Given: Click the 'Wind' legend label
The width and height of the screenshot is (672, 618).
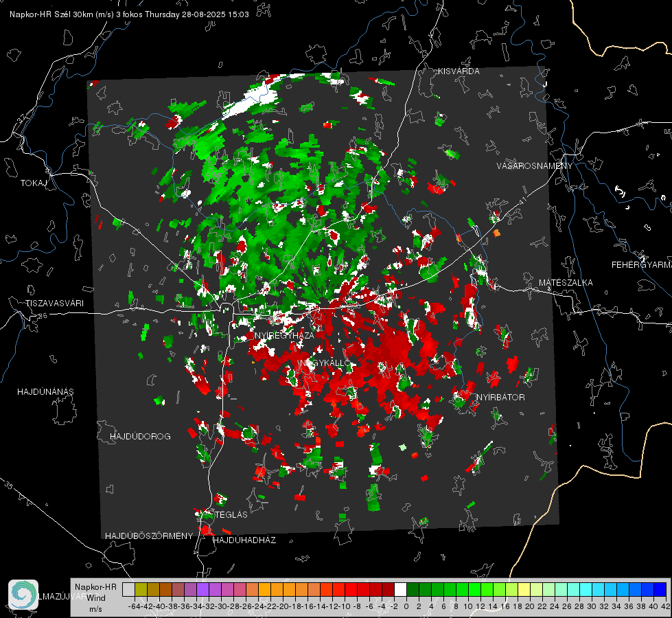Looking at the screenshot, I should (95, 598).
